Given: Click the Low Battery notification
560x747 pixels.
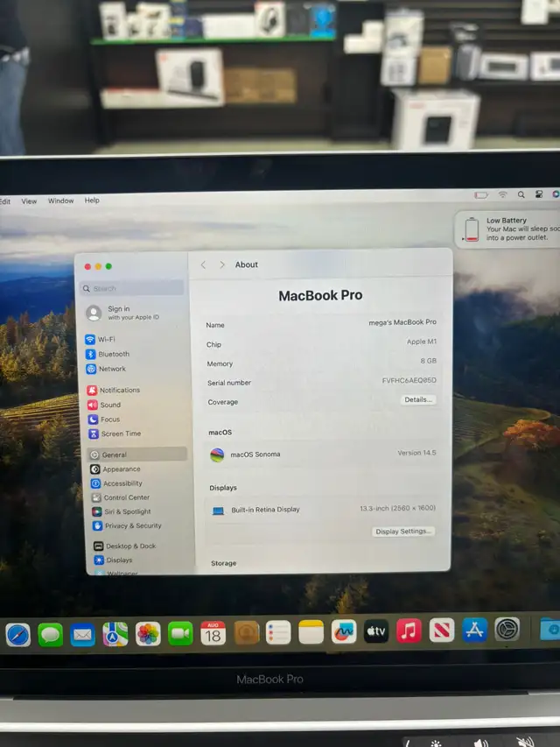Looking at the screenshot, I should [507, 229].
